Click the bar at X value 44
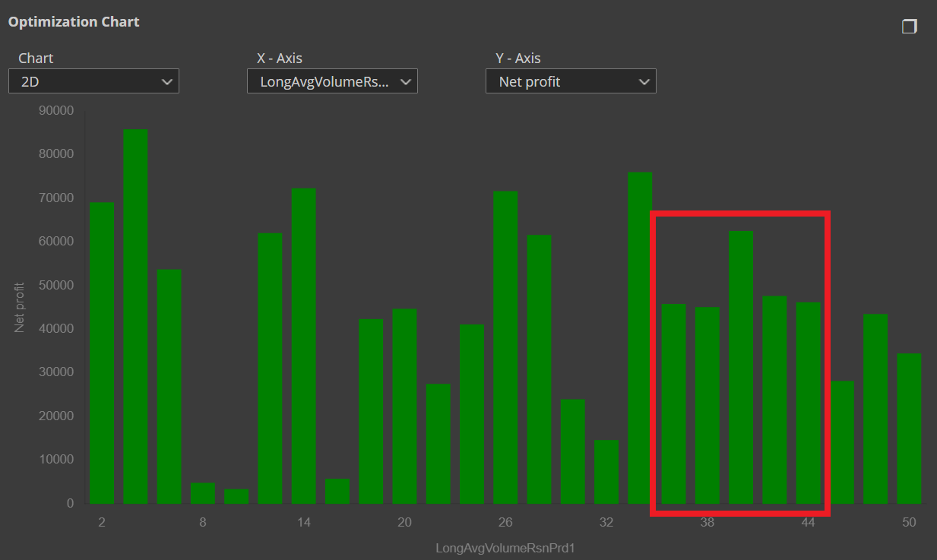937x560 pixels. click(x=809, y=403)
